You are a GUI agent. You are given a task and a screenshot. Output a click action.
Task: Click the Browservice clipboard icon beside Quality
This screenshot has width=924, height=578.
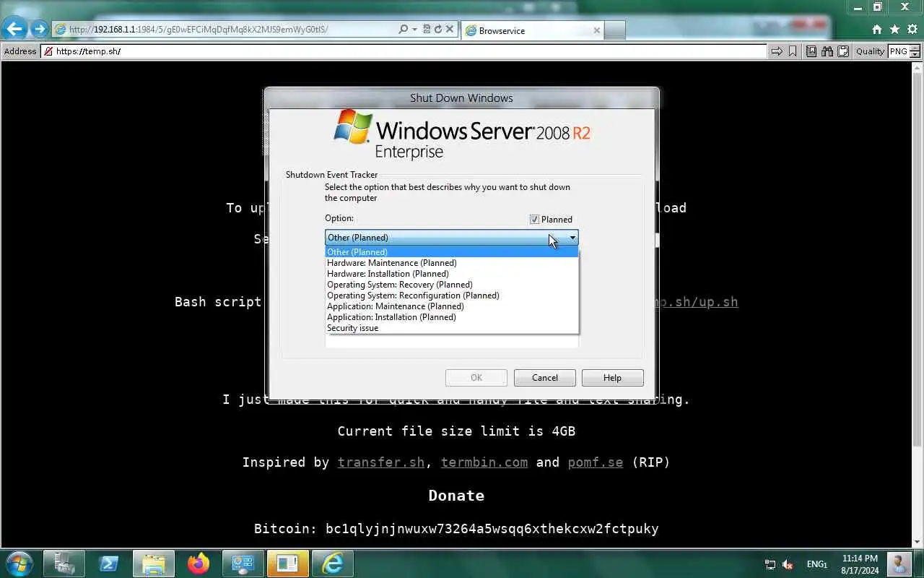coord(842,51)
